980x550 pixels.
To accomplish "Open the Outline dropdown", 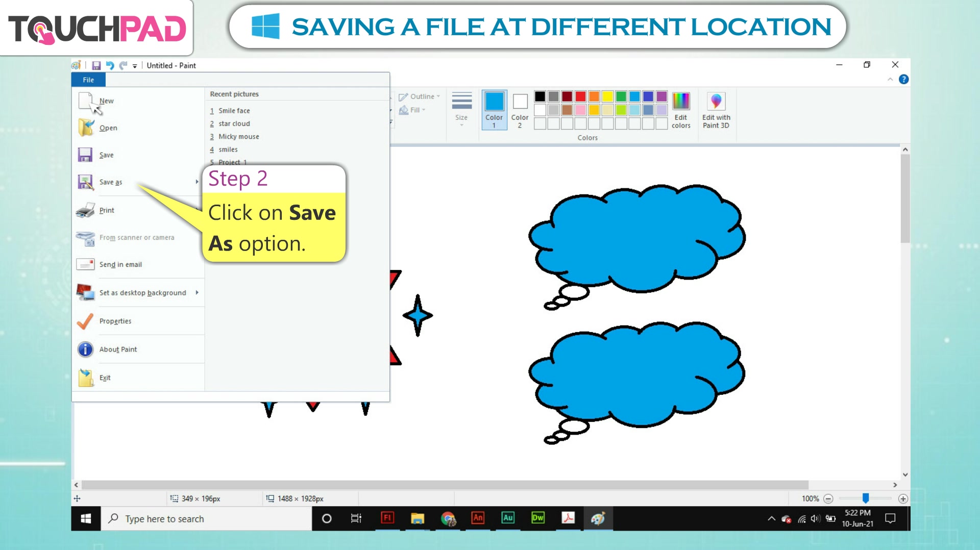I will (420, 96).
